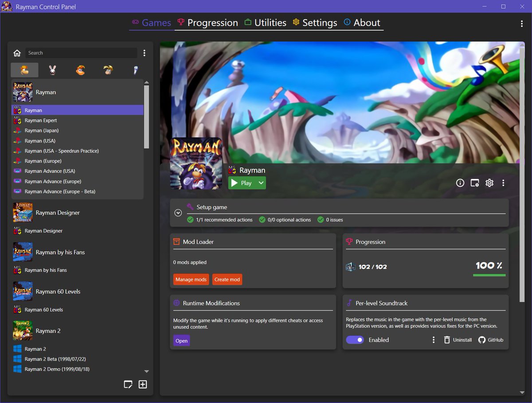Click the Mod Loader archive icon
Viewport: 532px width, 403px height.
click(176, 242)
